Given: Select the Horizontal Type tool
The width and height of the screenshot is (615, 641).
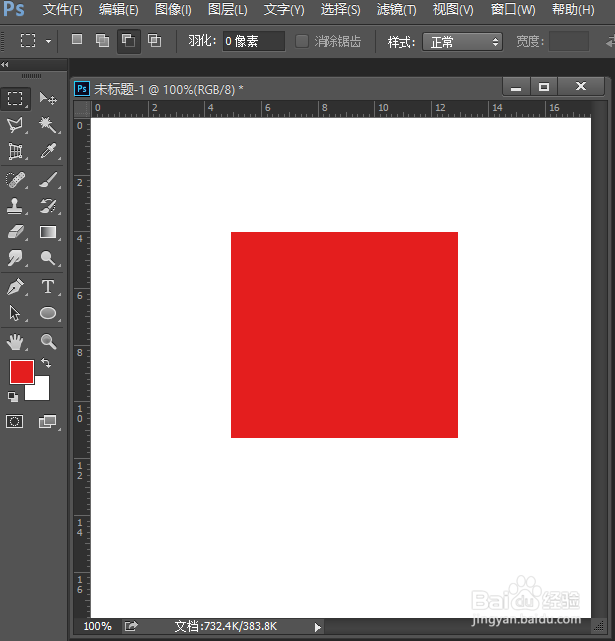Looking at the screenshot, I should [48, 287].
